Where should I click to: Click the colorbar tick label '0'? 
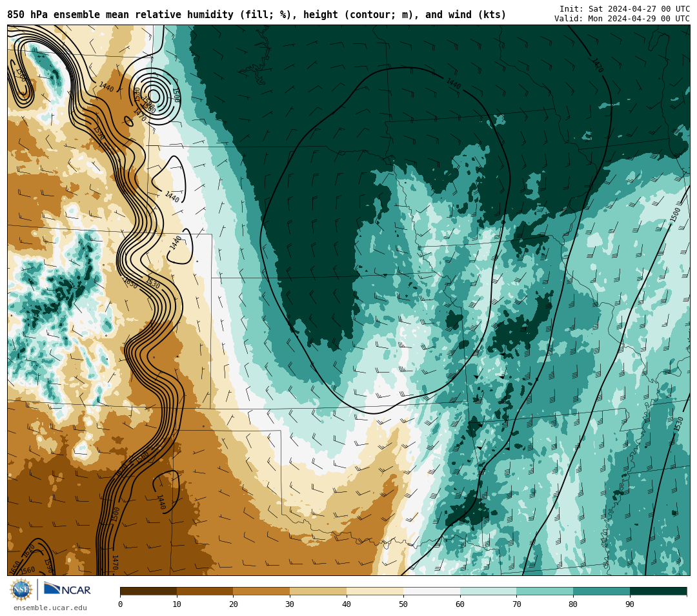tap(121, 604)
